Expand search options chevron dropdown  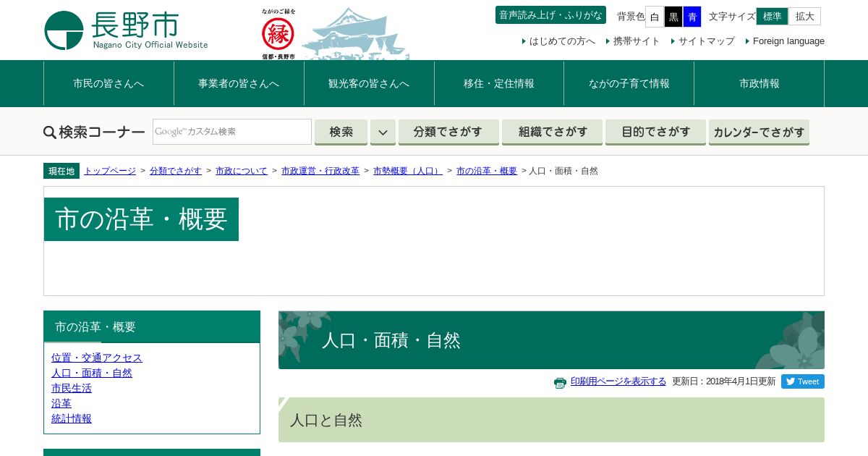383,132
